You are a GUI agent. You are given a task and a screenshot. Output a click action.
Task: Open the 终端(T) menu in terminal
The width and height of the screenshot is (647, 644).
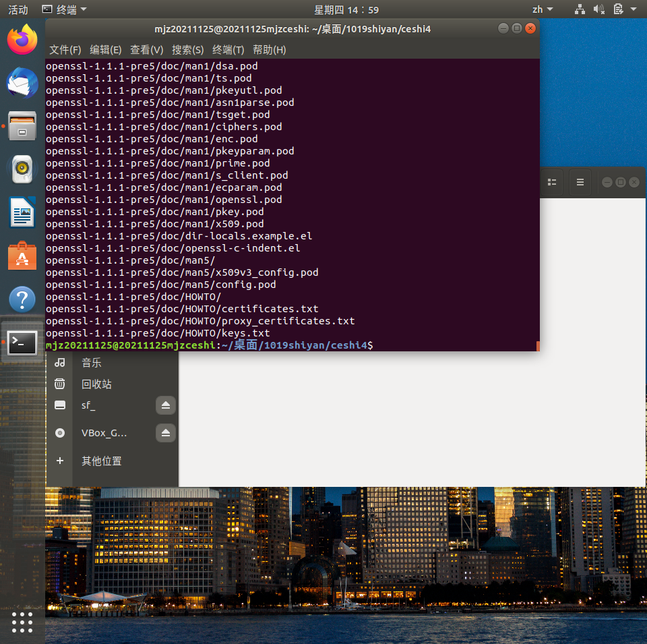pyautogui.click(x=228, y=50)
